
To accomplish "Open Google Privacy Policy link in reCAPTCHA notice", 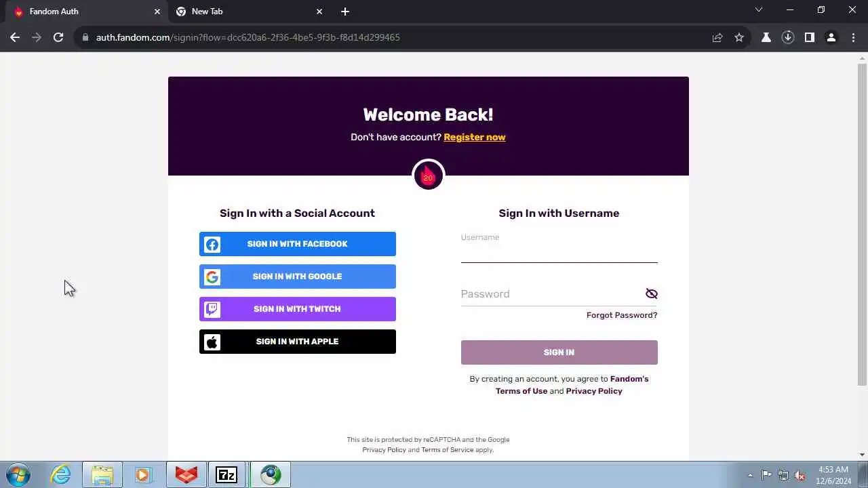I will [x=384, y=450].
